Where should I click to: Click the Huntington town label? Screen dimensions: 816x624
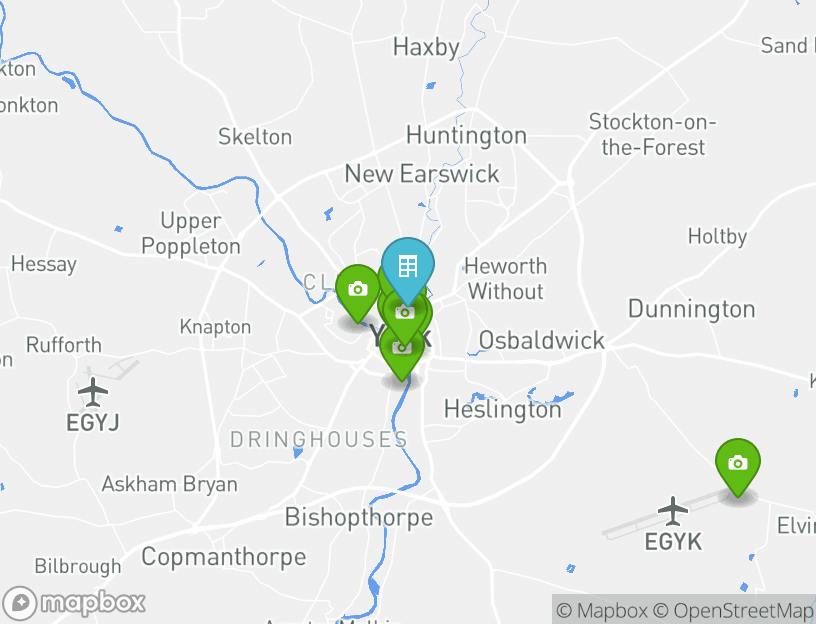tap(466, 136)
